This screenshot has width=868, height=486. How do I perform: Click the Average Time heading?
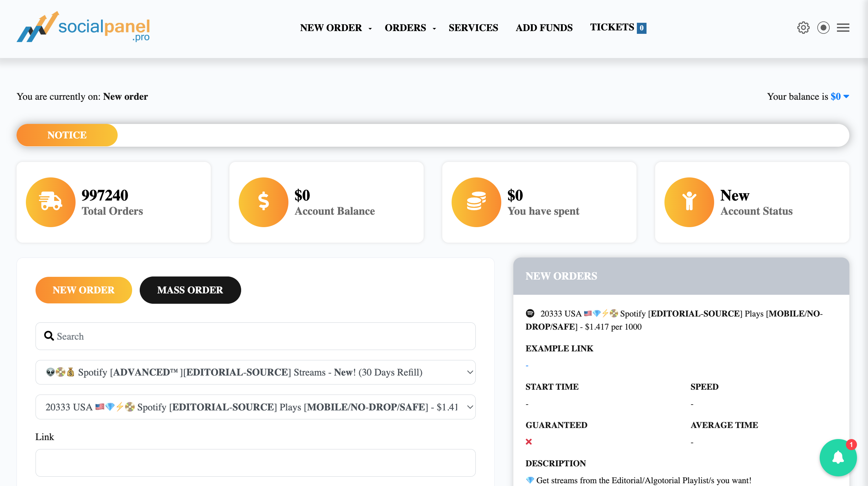click(x=724, y=425)
